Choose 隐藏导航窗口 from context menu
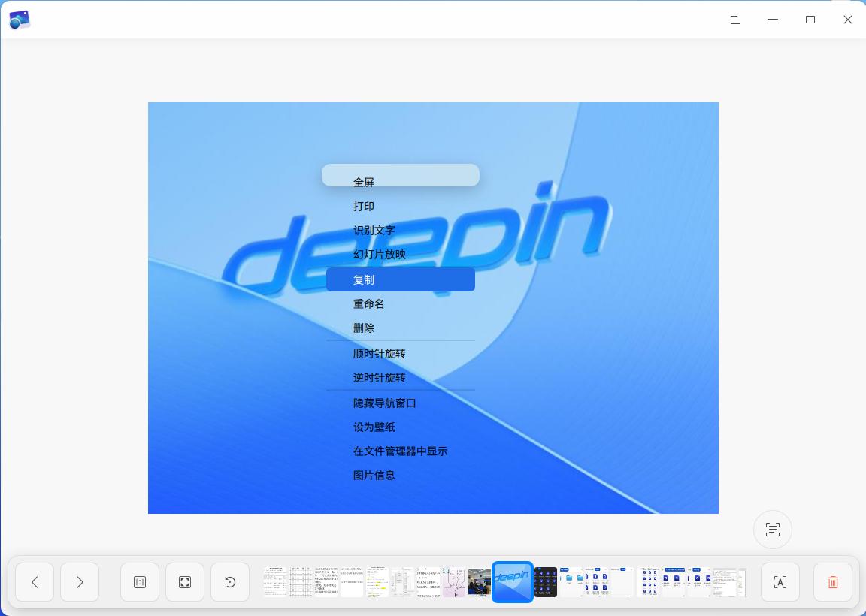 [x=401, y=403]
